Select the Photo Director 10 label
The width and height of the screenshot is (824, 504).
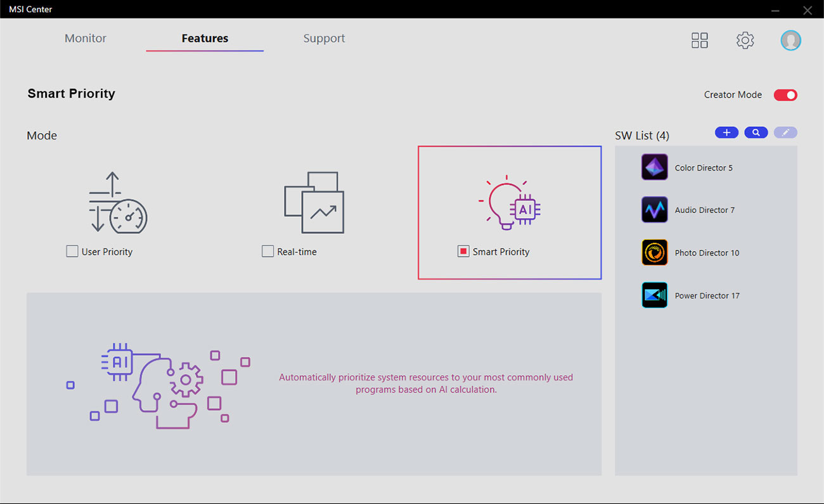click(707, 253)
